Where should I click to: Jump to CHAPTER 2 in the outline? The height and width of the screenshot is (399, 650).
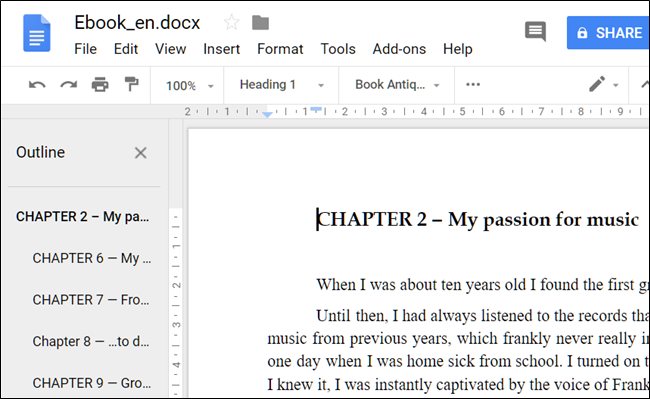(x=82, y=217)
